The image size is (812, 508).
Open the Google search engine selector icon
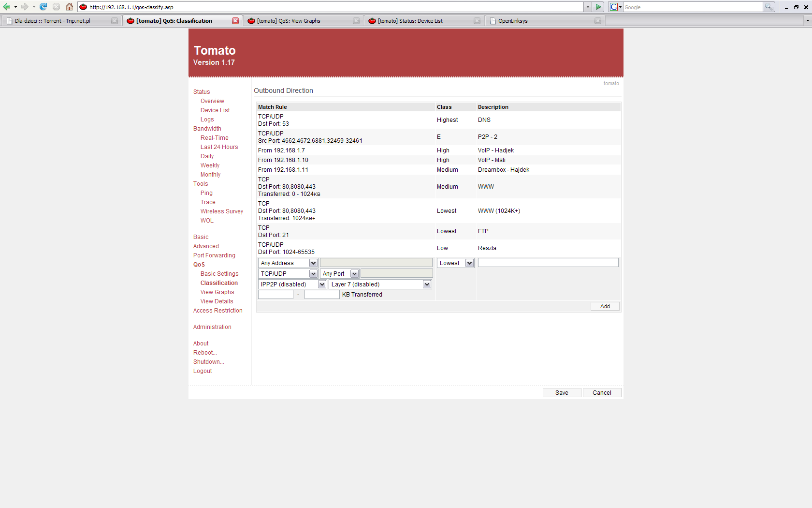coord(615,7)
